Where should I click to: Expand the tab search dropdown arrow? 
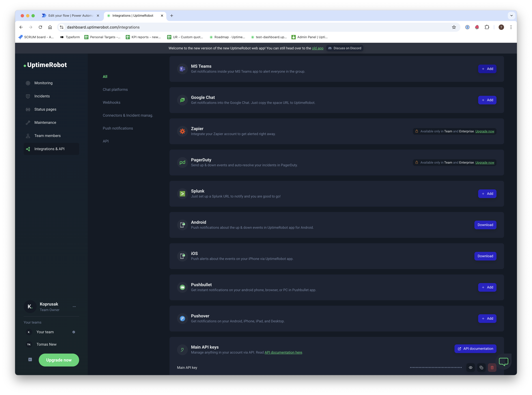pos(511,16)
